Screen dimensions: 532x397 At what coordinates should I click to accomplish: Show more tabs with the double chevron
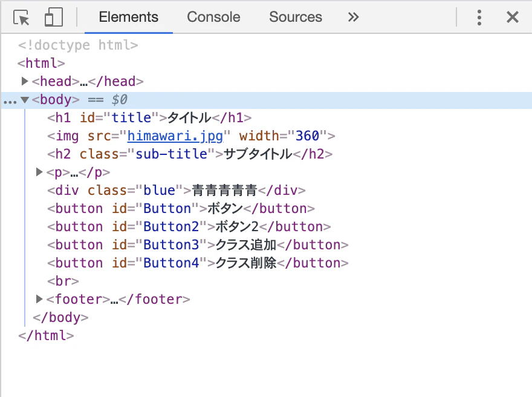(x=353, y=17)
